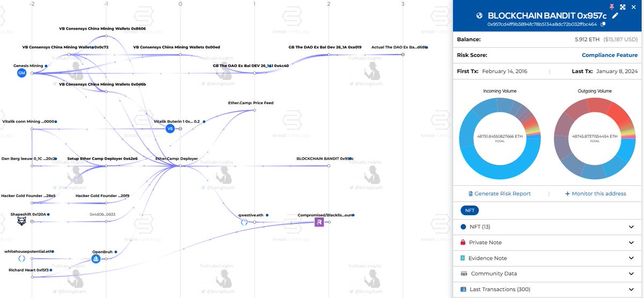Click the qwestive.eth label
The width and height of the screenshot is (644, 298).
[x=251, y=214]
